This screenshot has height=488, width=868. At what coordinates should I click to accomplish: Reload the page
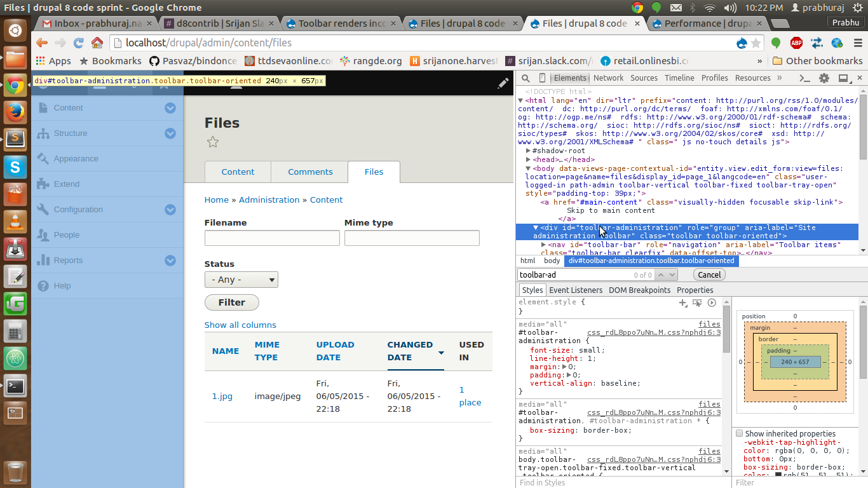(x=79, y=43)
